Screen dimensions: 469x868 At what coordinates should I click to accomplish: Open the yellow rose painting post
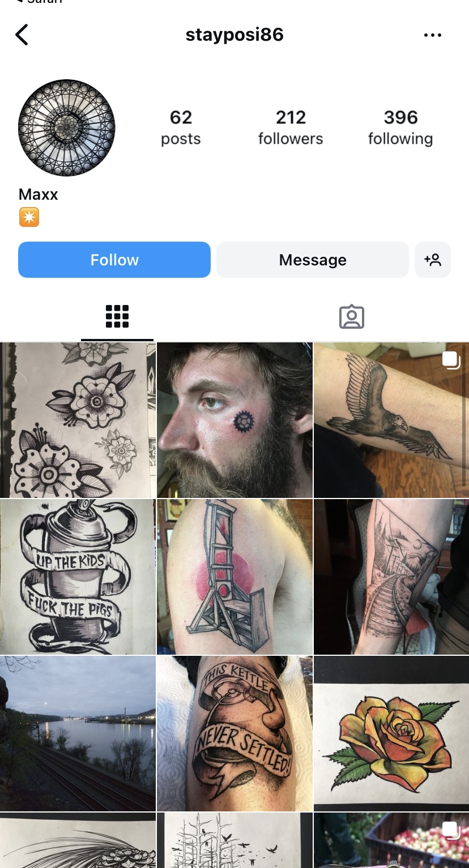(391, 733)
